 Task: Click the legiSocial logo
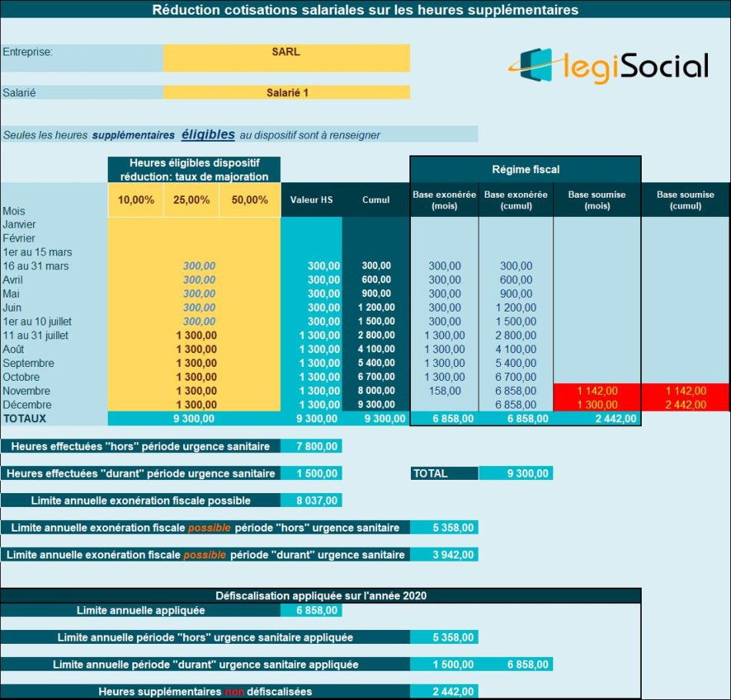pyautogui.click(x=608, y=66)
